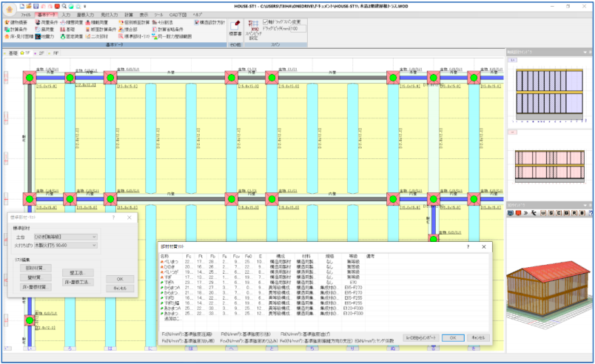Click help question mark in 部材材質リスト dialog

tap(468, 247)
